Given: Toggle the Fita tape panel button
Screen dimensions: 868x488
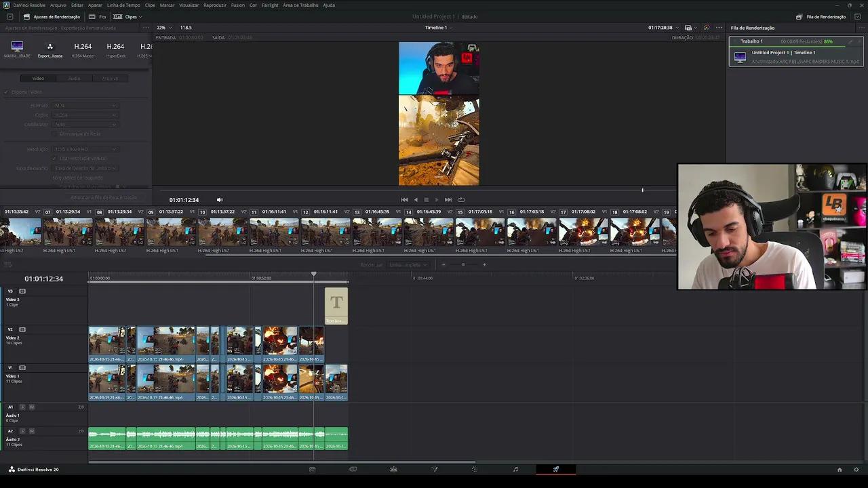Looking at the screenshot, I should [98, 16].
